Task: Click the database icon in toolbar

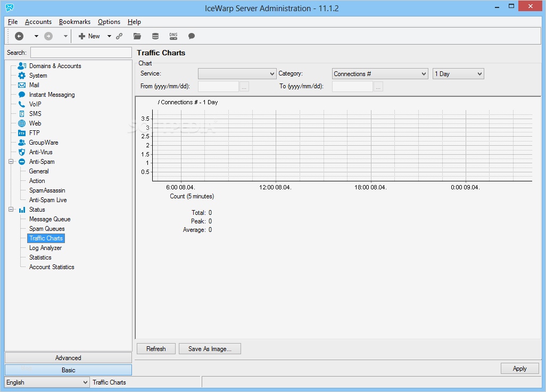Action: (155, 36)
